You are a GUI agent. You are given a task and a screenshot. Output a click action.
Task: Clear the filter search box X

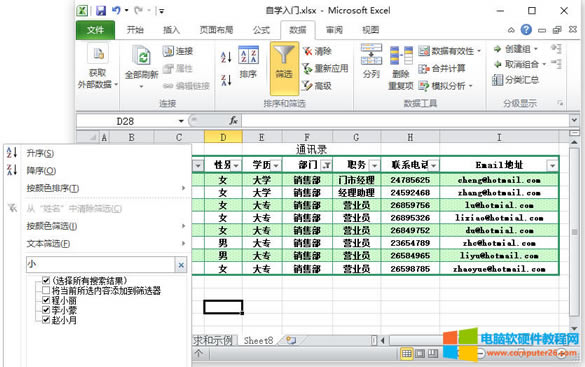(x=181, y=265)
